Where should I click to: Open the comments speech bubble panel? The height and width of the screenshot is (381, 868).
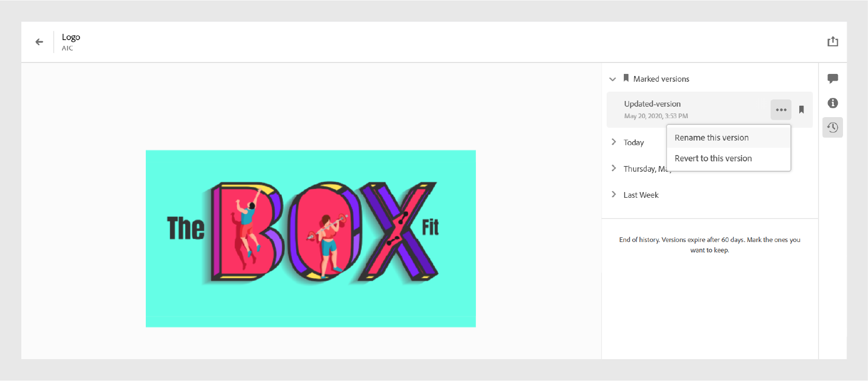[x=833, y=79]
